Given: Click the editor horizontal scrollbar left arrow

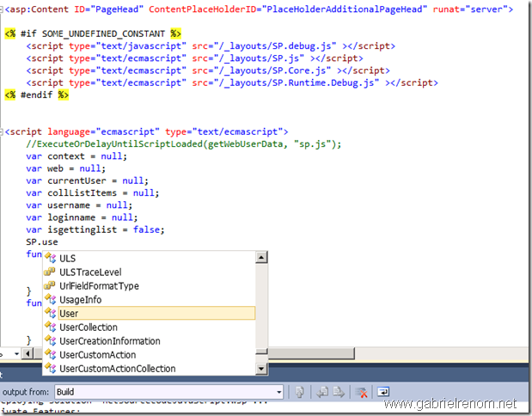Looking at the screenshot, I should pos(24,354).
